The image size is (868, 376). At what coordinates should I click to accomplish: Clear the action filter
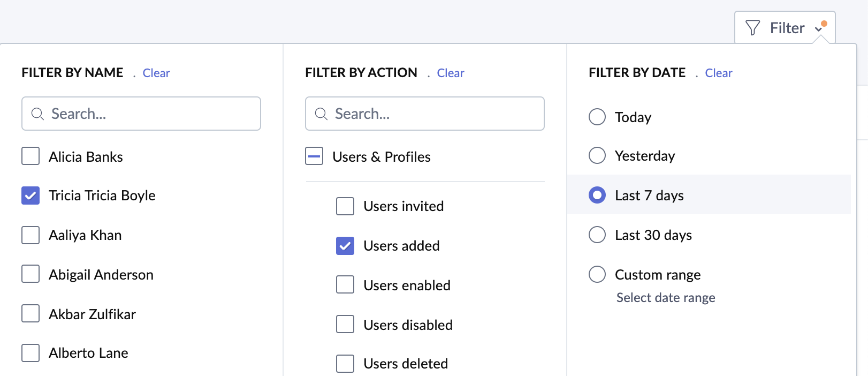click(451, 73)
